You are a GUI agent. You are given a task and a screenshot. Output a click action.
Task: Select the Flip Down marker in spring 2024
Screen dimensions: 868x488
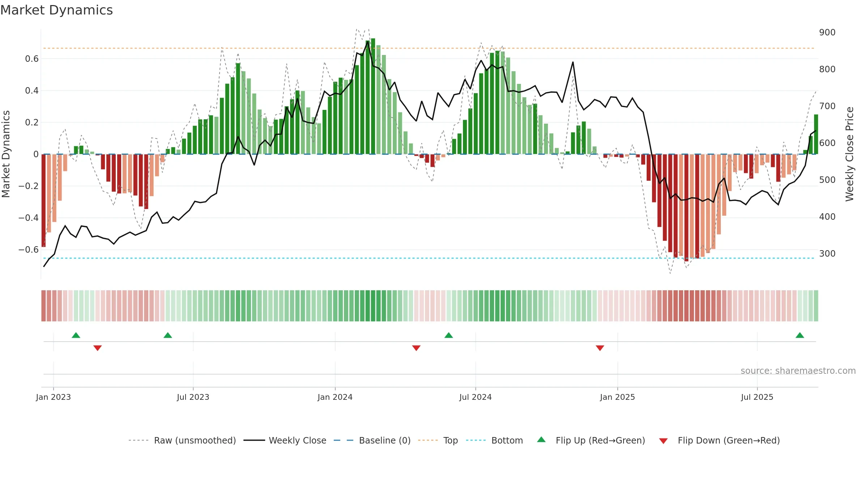click(416, 348)
